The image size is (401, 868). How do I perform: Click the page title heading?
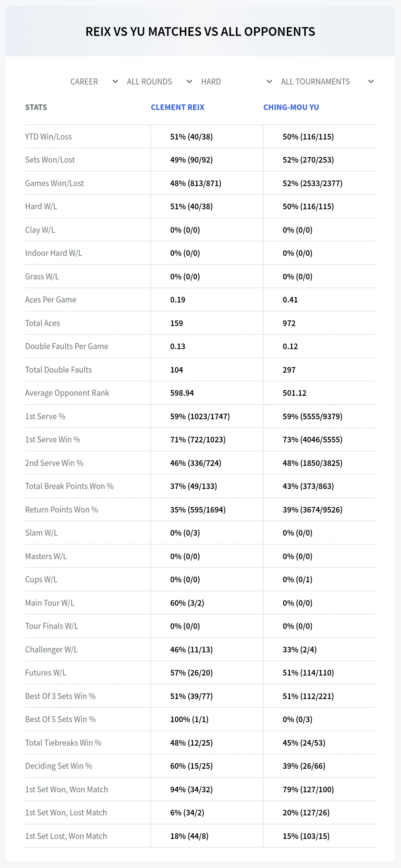pos(200,31)
